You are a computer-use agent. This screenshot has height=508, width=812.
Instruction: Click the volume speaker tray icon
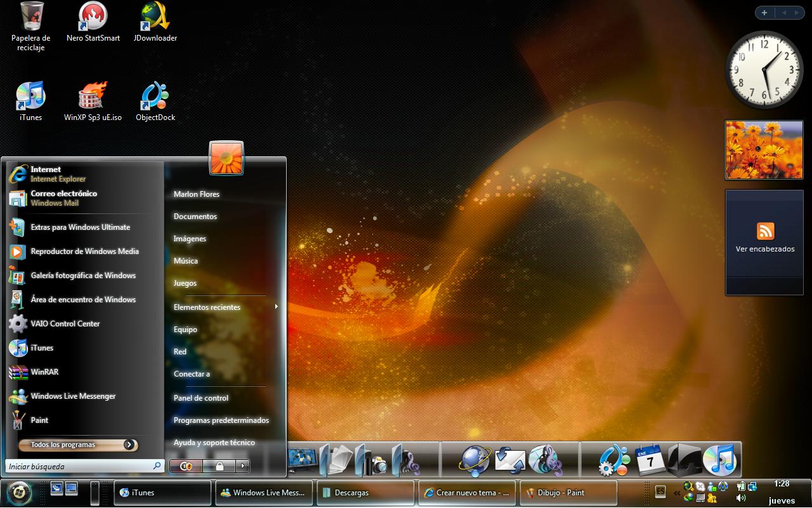(x=740, y=498)
